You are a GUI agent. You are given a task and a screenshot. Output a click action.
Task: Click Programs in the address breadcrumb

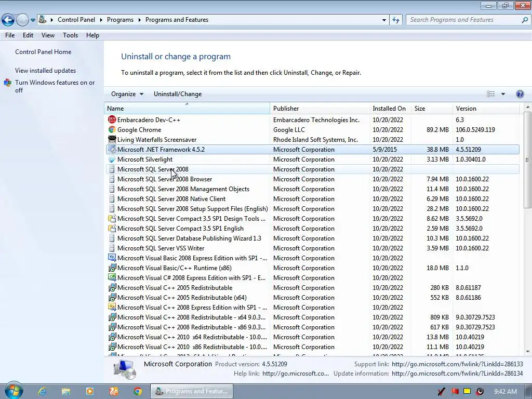[120, 20]
